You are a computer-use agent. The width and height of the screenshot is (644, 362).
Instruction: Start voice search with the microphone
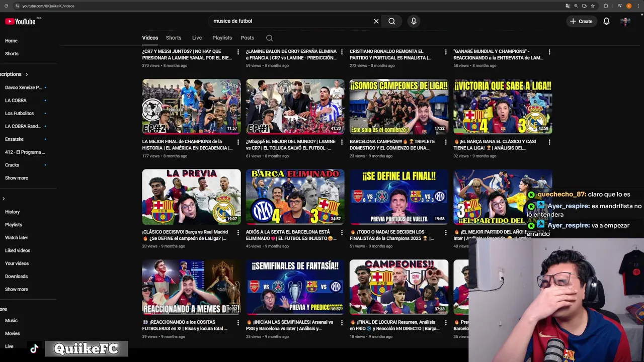(414, 21)
